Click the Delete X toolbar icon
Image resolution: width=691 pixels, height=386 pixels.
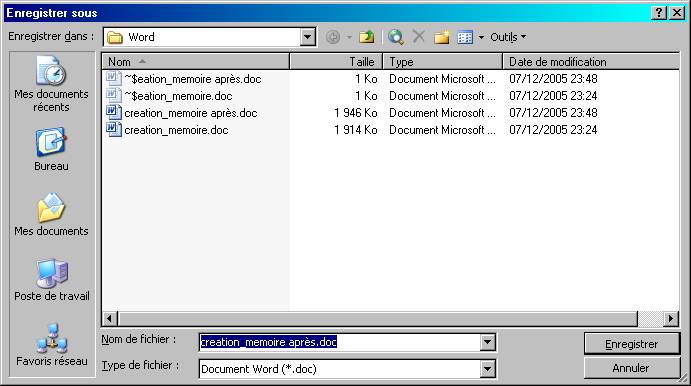419,37
